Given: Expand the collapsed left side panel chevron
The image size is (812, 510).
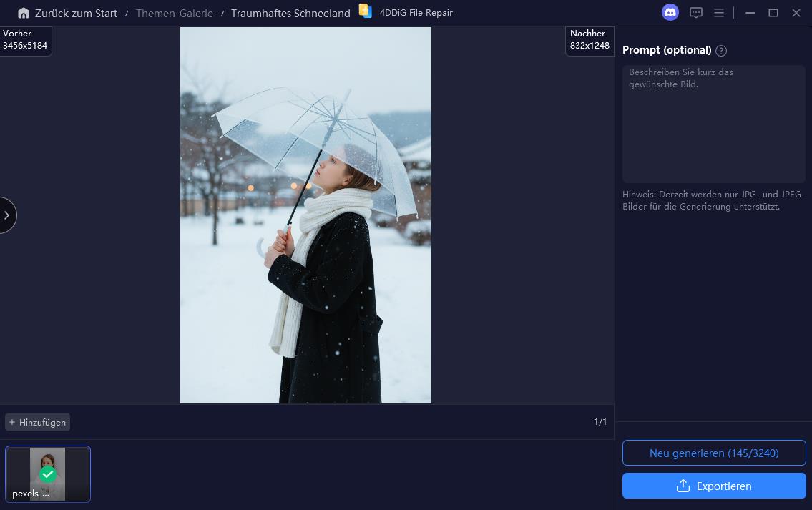Looking at the screenshot, I should pos(6,215).
